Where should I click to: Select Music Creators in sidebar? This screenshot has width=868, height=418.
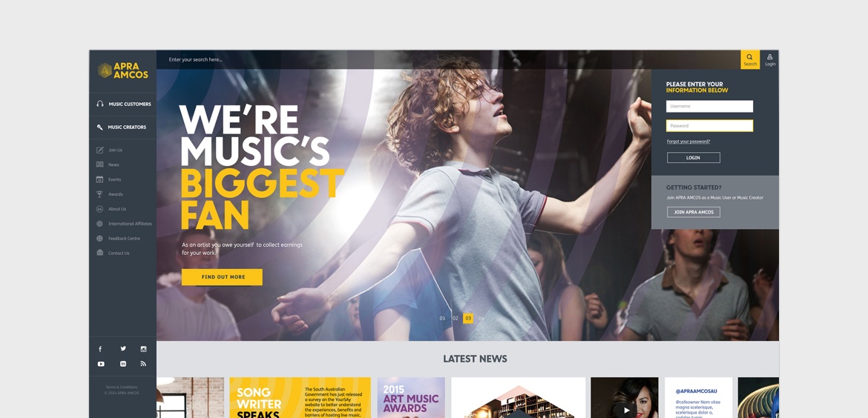tap(123, 127)
